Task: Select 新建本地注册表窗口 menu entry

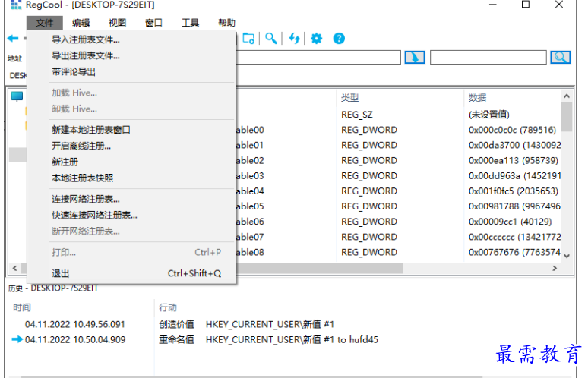Action: (x=91, y=130)
